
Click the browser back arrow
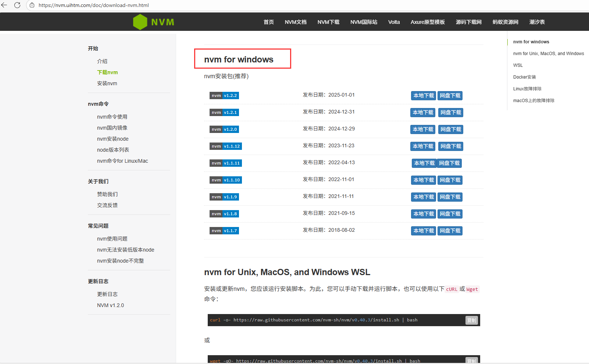(x=4, y=5)
